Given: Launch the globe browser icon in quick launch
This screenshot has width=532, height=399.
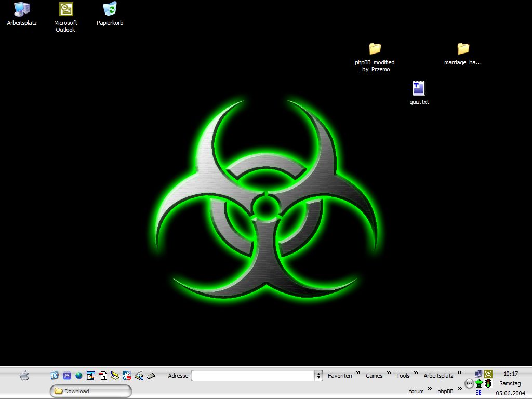Looking at the screenshot, I should coord(79,376).
